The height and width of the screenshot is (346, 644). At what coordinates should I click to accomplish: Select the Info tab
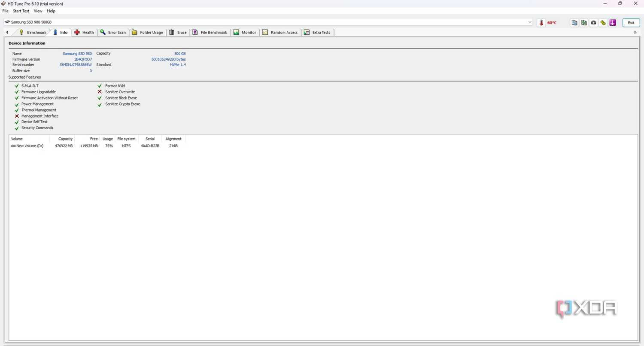(60, 32)
